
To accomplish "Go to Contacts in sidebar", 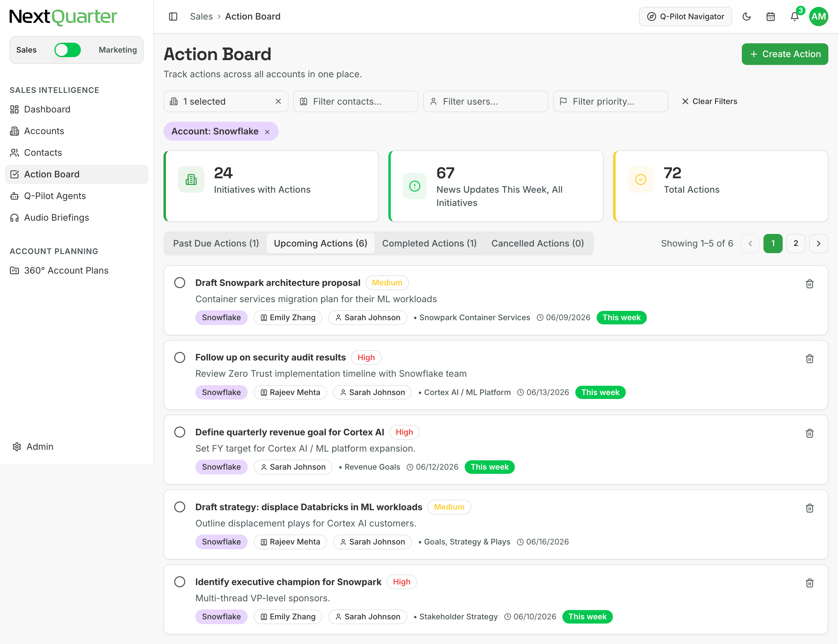I will click(77, 152).
